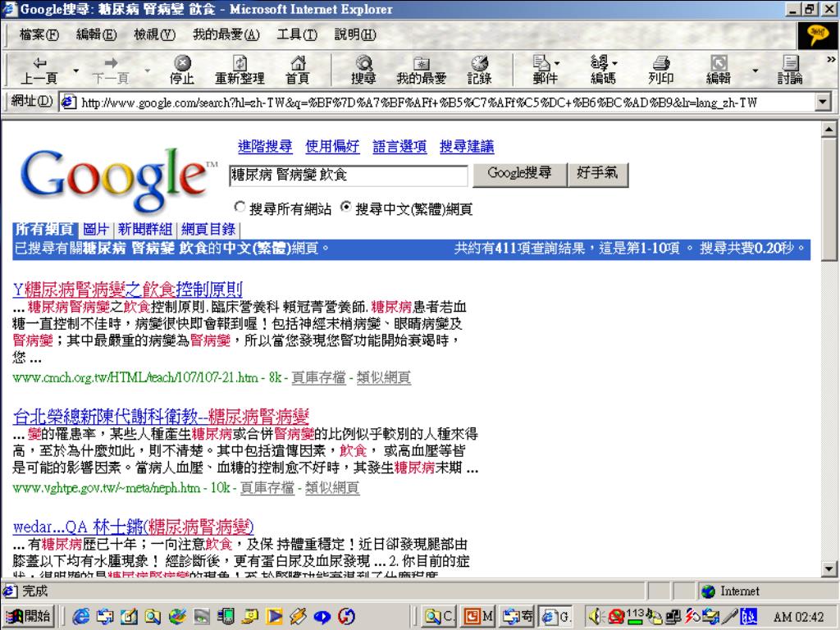This screenshot has width=840, height=630.
Task: Open the 使用偏好 link
Action: pos(332,146)
